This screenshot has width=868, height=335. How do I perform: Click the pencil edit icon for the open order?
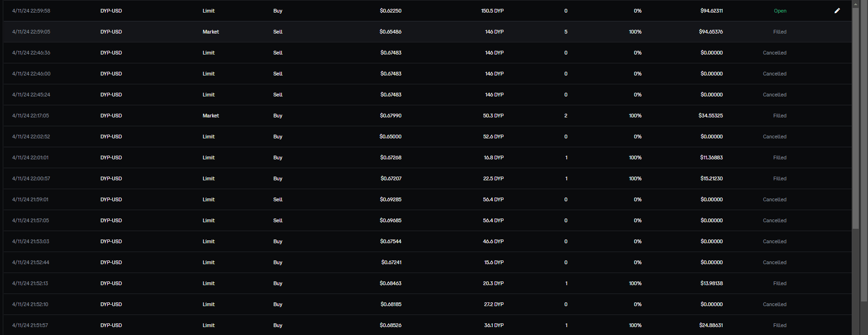tap(837, 11)
